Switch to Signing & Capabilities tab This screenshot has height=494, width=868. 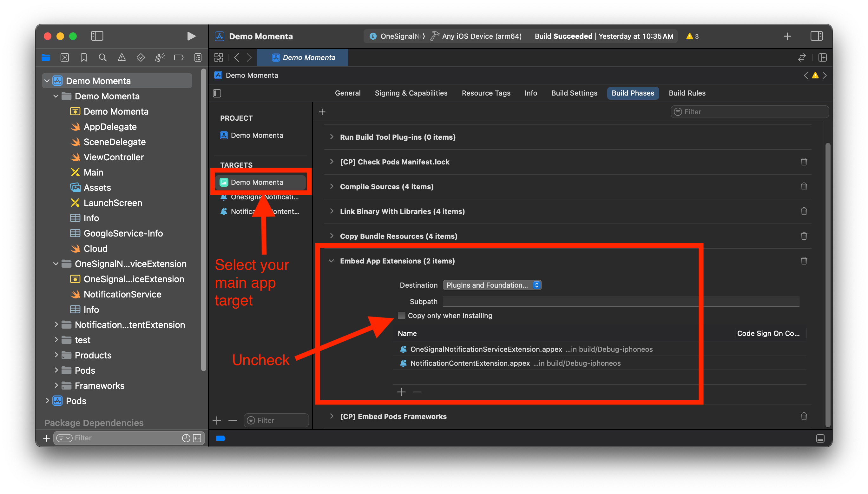click(x=411, y=93)
